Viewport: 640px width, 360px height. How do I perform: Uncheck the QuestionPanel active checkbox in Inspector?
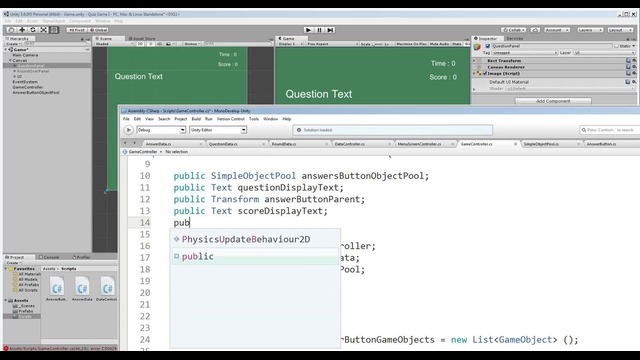click(487, 46)
